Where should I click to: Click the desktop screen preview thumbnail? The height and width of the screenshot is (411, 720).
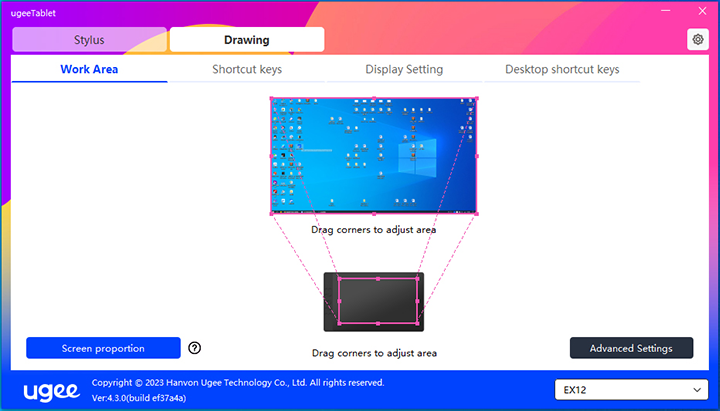[373, 155]
